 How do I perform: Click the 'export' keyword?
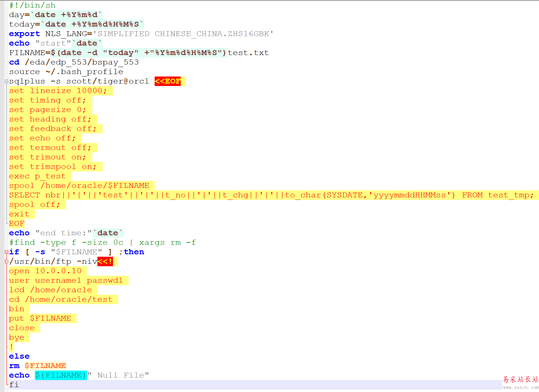coord(24,34)
